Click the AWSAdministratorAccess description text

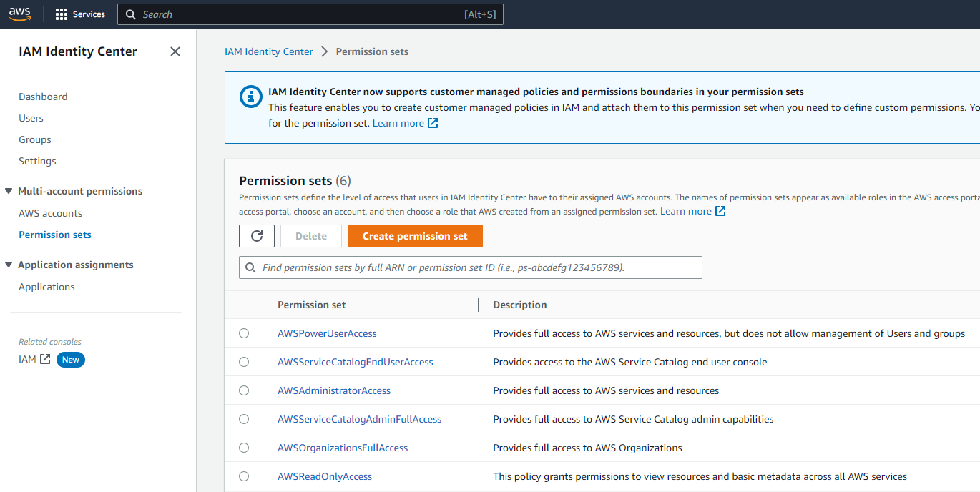point(606,390)
